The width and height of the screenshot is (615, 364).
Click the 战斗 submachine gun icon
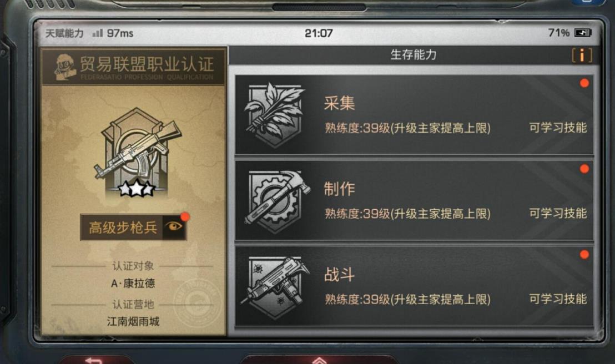coord(275,287)
